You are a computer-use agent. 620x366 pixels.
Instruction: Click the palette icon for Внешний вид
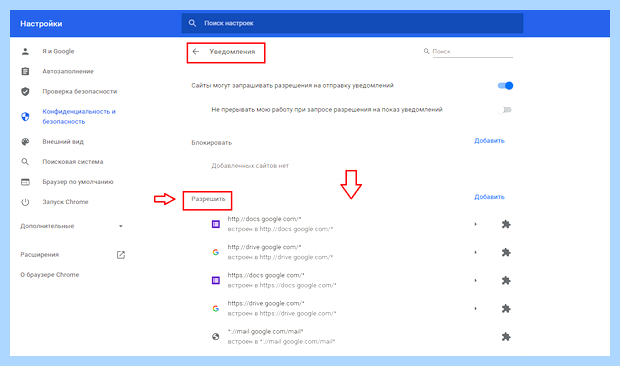click(25, 141)
